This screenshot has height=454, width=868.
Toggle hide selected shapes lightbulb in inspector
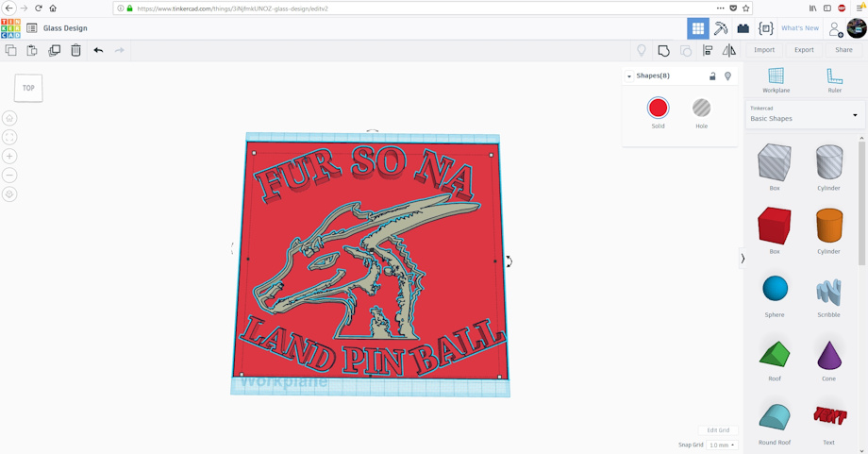coord(728,76)
